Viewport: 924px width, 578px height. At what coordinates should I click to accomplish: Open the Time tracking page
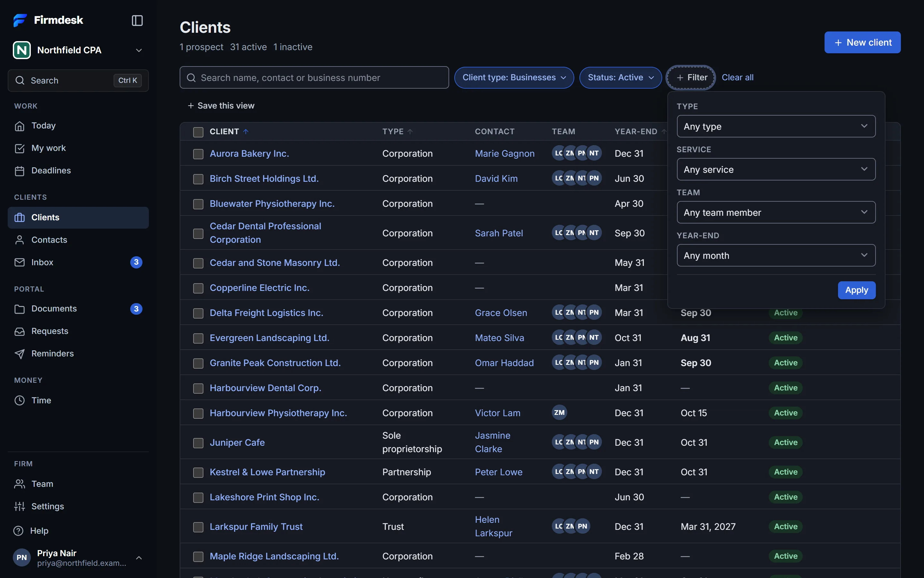tap(78, 400)
